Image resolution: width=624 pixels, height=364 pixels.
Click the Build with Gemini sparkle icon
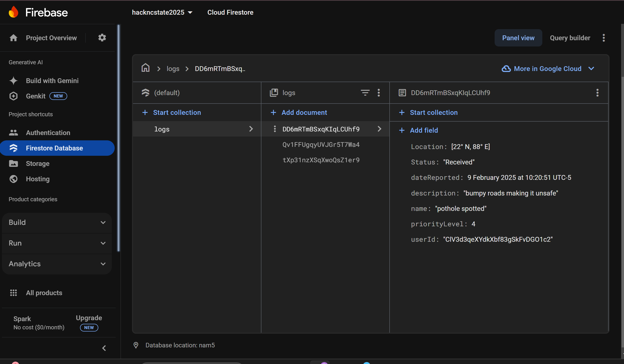click(x=13, y=81)
